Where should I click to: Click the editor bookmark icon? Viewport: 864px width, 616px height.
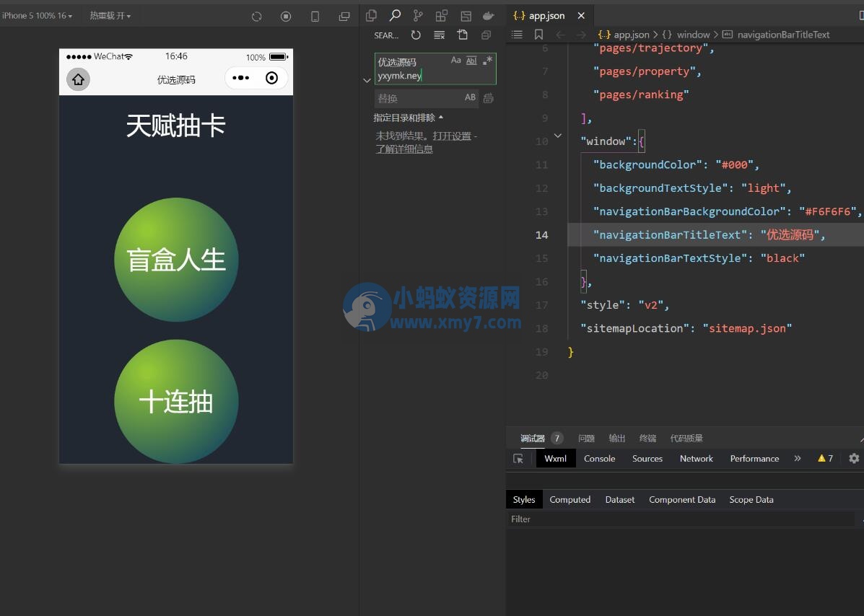[x=539, y=35]
